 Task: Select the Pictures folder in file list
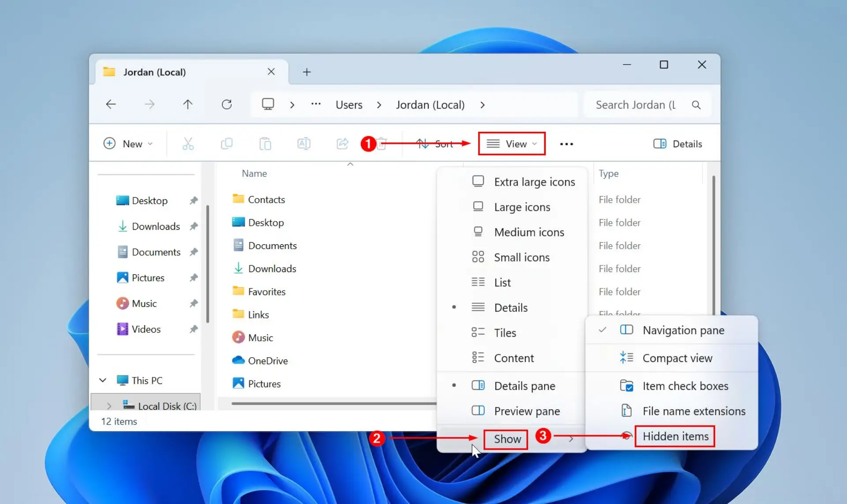(256, 384)
